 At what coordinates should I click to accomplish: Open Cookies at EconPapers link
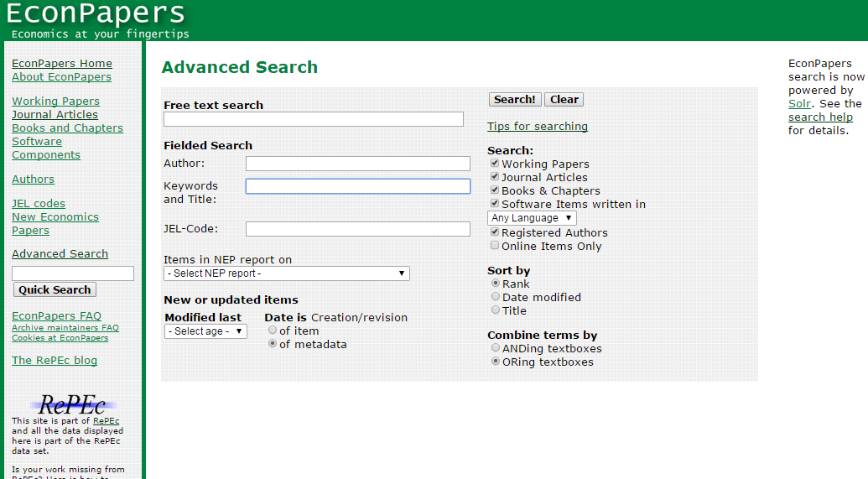(x=60, y=338)
